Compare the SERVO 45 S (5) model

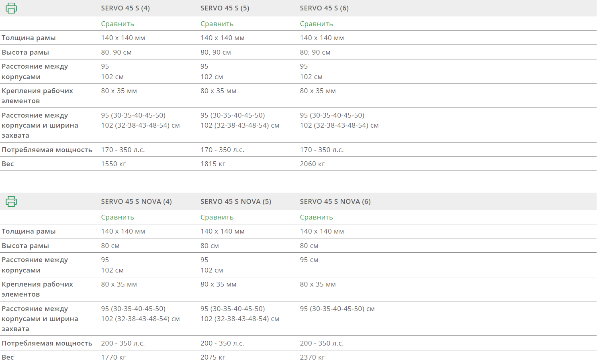[x=217, y=24]
